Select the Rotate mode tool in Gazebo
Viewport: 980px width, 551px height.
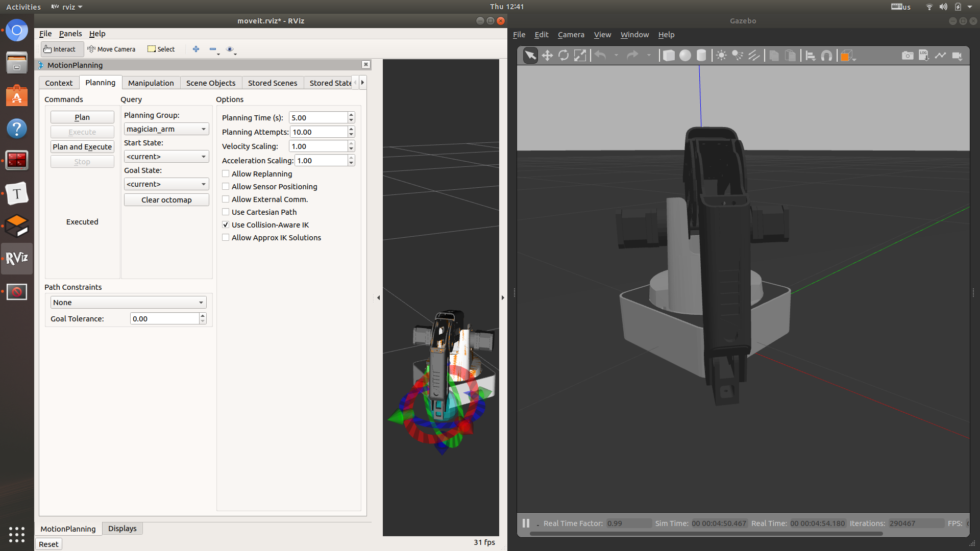tap(563, 56)
